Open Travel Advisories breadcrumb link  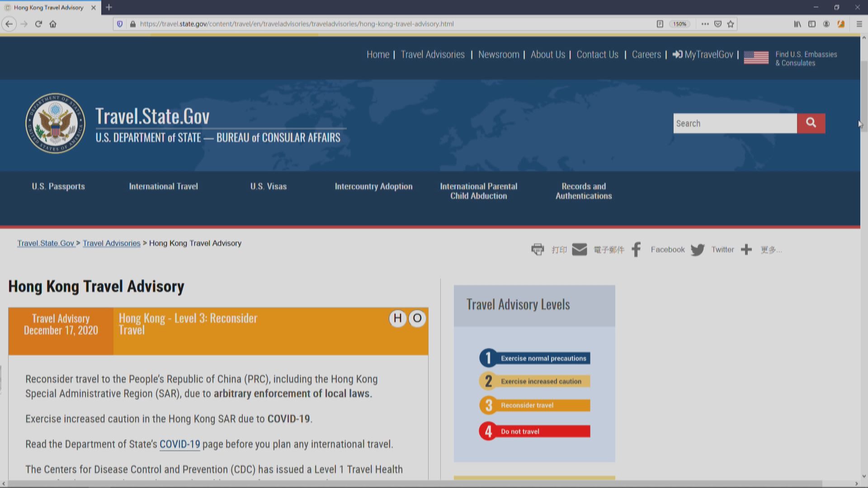(x=111, y=243)
